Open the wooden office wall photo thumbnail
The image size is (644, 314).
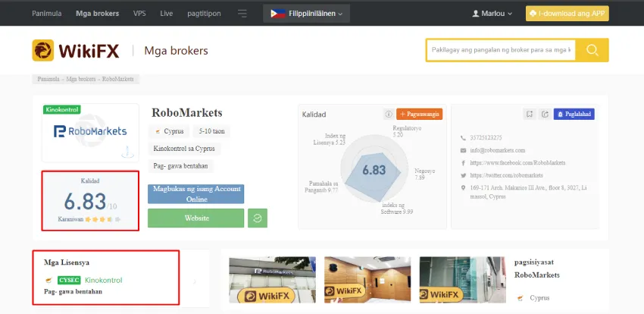click(367, 280)
